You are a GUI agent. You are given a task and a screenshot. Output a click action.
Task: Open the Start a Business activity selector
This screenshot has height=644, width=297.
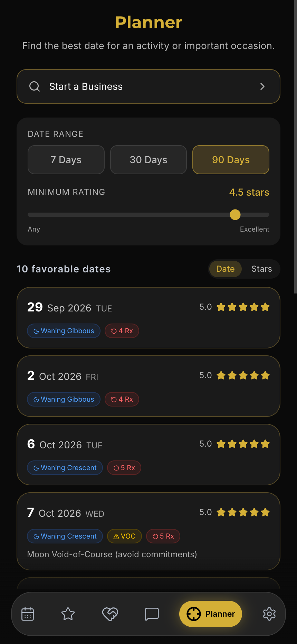tap(148, 86)
